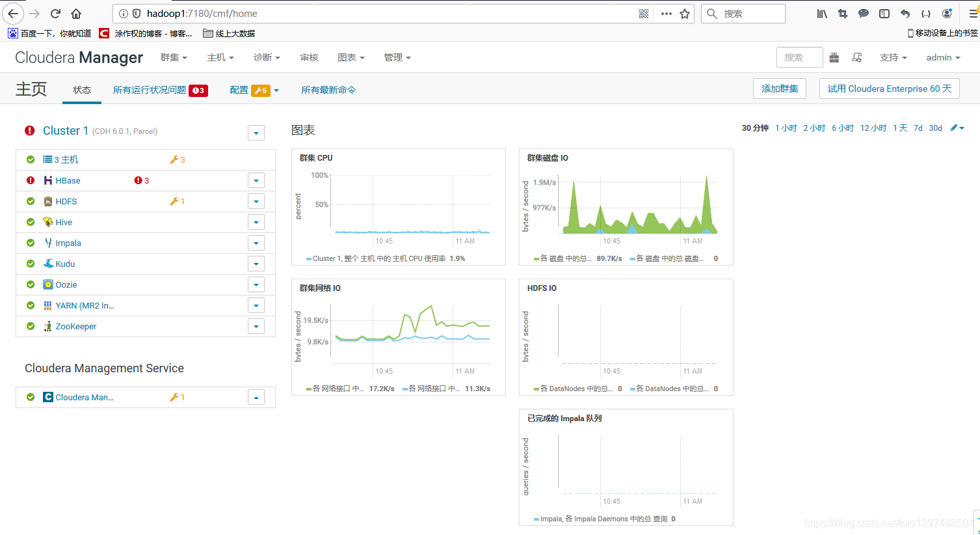Image resolution: width=980 pixels, height=535 pixels.
Task: Click the HDFS service icon
Action: [48, 201]
